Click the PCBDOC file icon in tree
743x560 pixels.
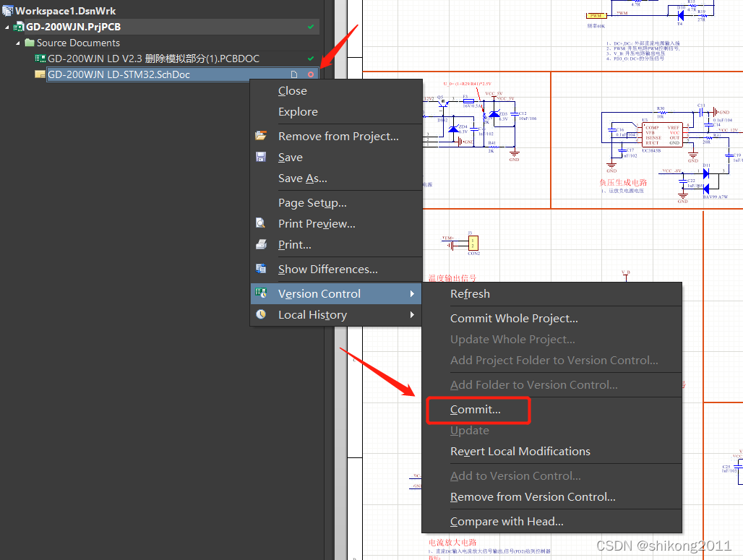click(x=40, y=59)
